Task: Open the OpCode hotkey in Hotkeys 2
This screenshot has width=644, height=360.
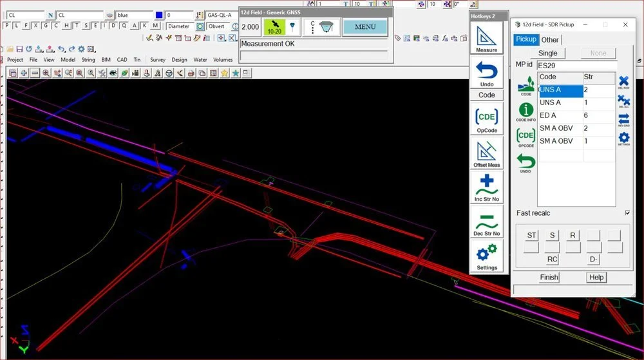Action: 486,118
